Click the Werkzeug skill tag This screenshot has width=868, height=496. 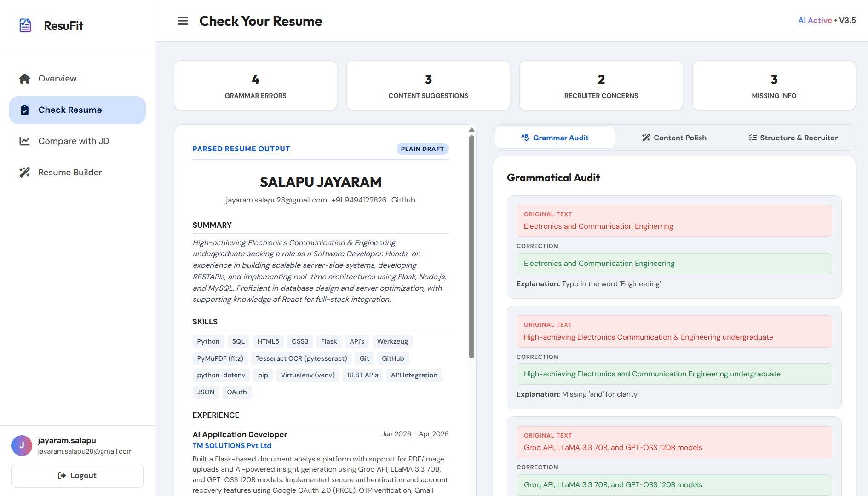pos(392,341)
